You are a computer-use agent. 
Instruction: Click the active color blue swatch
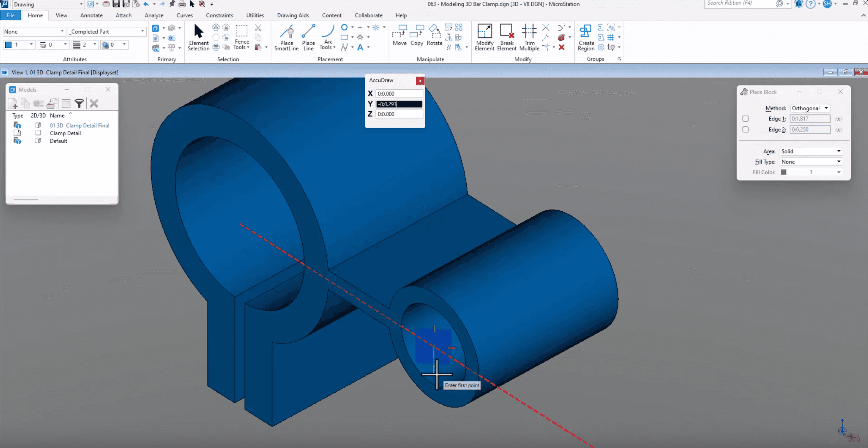8,44
